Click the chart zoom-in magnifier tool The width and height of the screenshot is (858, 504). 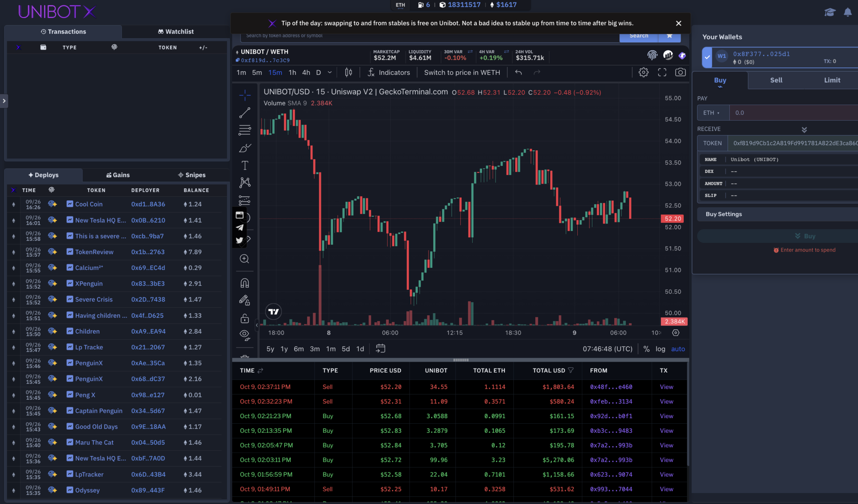pyautogui.click(x=244, y=259)
